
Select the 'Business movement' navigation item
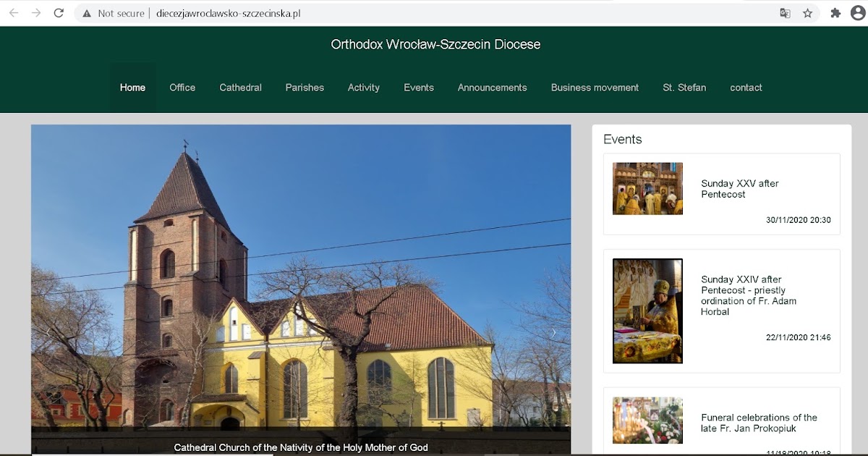(x=595, y=87)
